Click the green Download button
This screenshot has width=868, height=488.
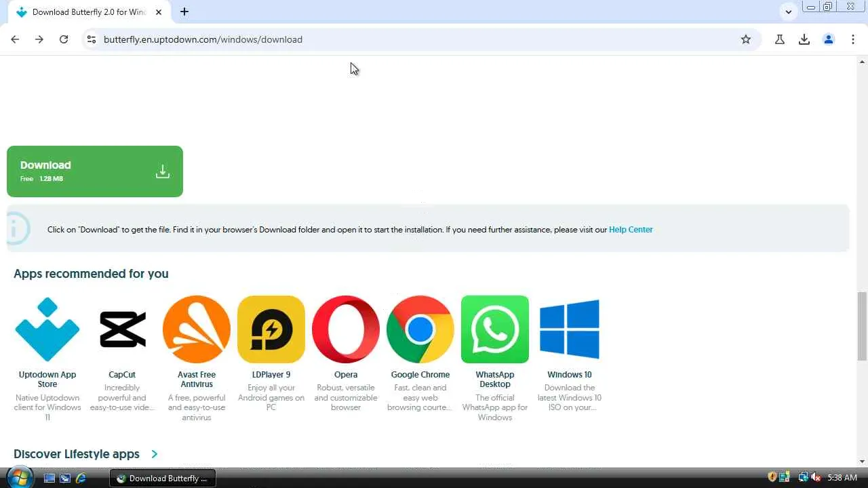click(95, 171)
